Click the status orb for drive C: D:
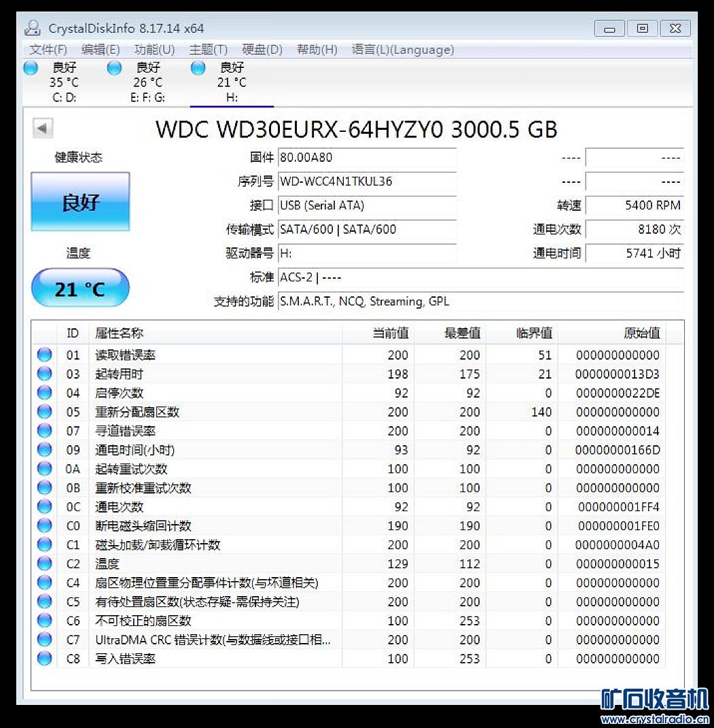714x728 pixels. click(31, 68)
